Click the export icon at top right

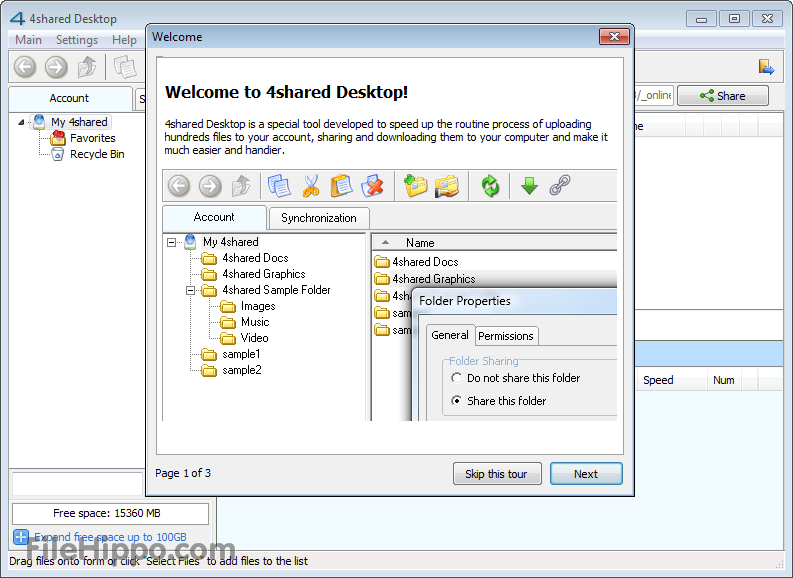point(766,67)
